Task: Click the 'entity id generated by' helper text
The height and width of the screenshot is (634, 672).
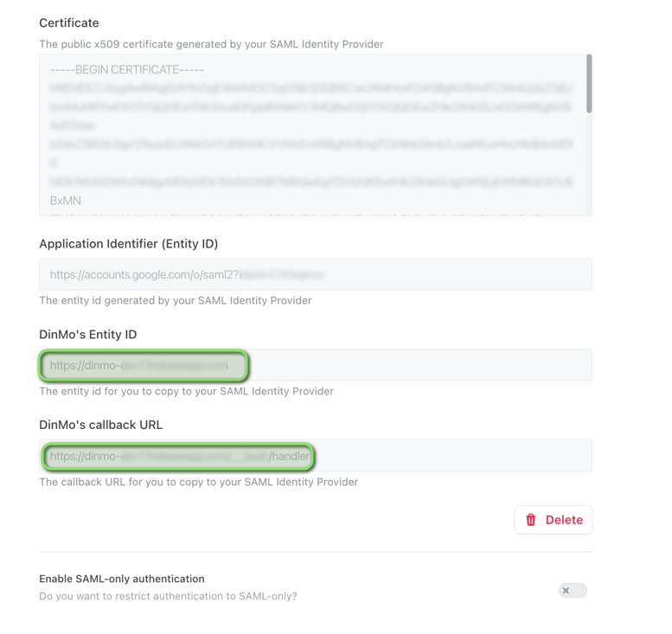Action: (175, 301)
